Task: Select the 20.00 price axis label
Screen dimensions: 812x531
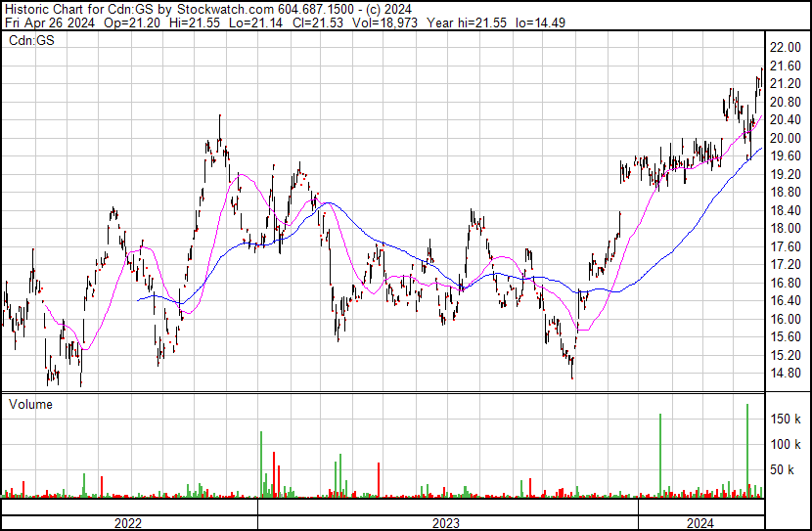Action: [x=785, y=138]
